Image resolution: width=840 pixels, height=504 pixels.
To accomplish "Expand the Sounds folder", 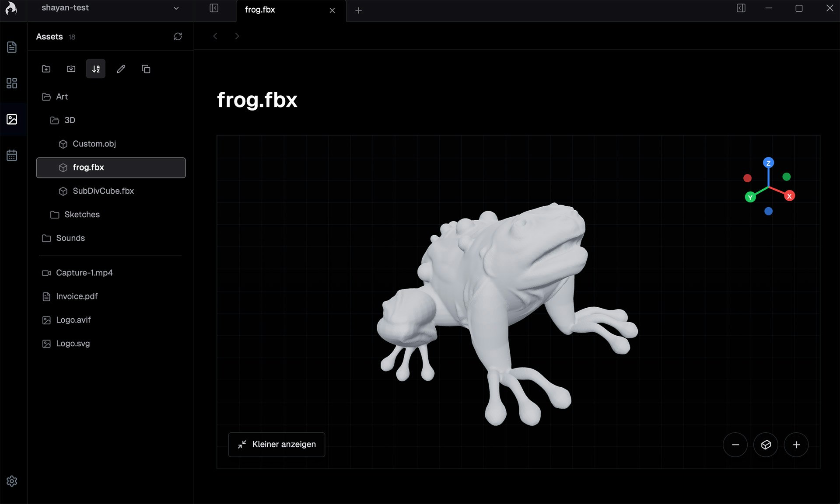I will (x=111, y=238).
